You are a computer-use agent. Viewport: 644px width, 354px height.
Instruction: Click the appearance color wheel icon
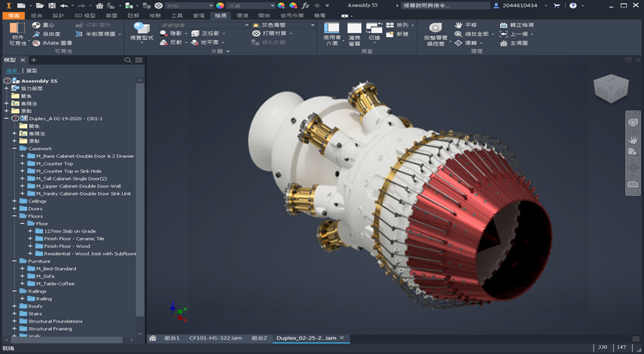tap(220, 5)
